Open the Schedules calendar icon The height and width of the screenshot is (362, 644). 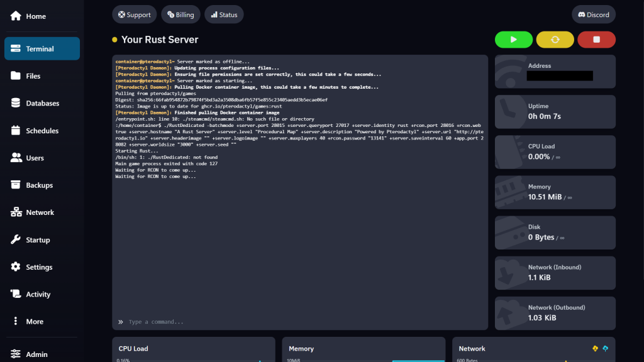point(16,131)
